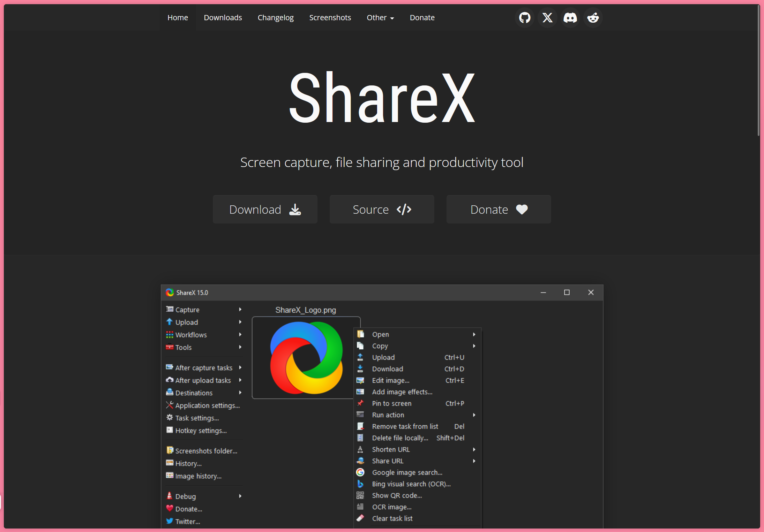Screen dimensions: 764x532
Task: Select the ShareX_Logo.png thumbnail
Action: pos(306,358)
